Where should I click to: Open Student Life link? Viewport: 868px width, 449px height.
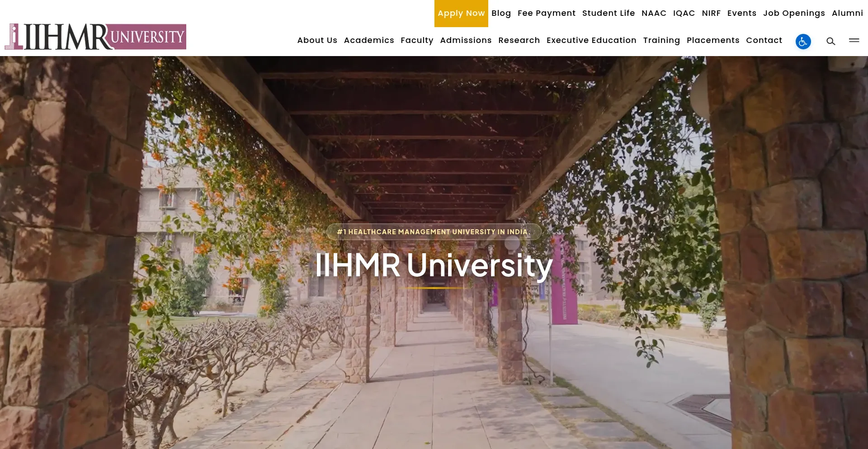point(609,13)
